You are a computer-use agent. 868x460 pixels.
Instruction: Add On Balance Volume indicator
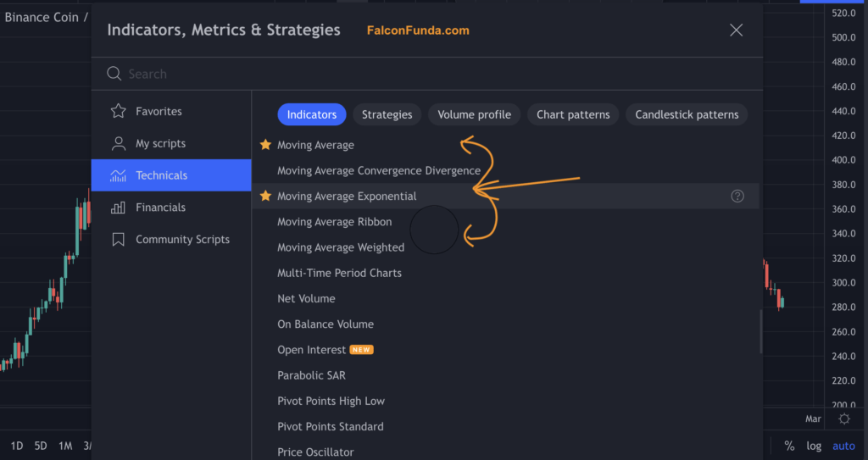325,324
